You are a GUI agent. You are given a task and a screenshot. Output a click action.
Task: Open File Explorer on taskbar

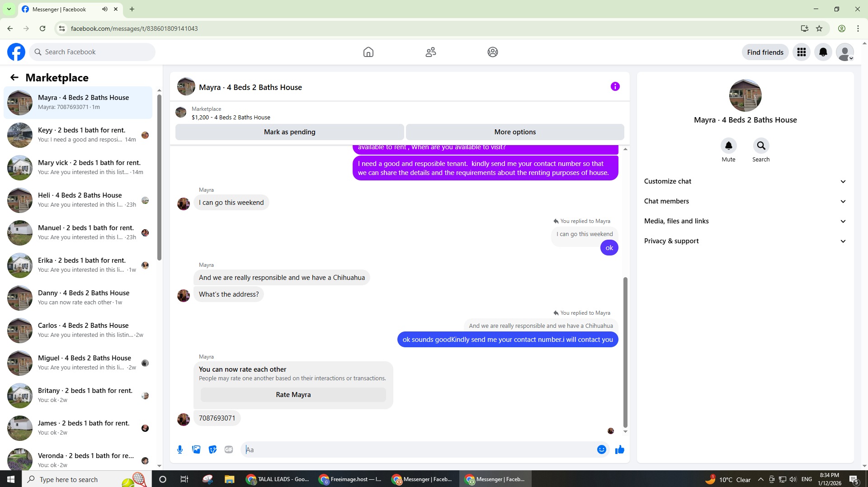(x=230, y=479)
